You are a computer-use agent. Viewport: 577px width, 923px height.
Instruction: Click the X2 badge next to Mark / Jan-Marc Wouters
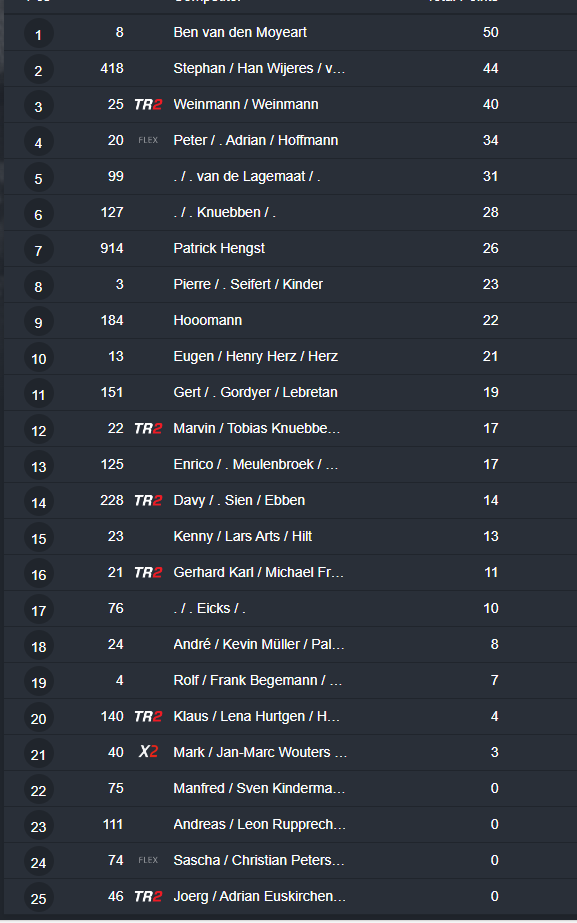pyautogui.click(x=148, y=752)
